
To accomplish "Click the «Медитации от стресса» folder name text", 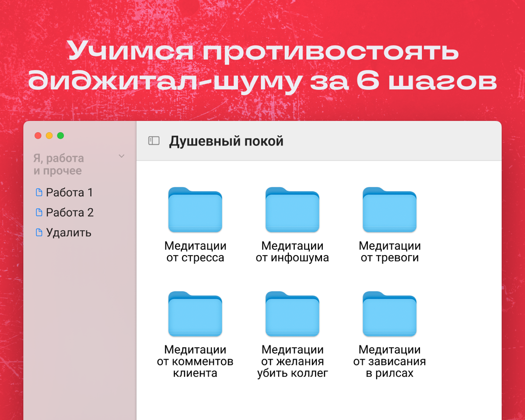I will point(195,252).
